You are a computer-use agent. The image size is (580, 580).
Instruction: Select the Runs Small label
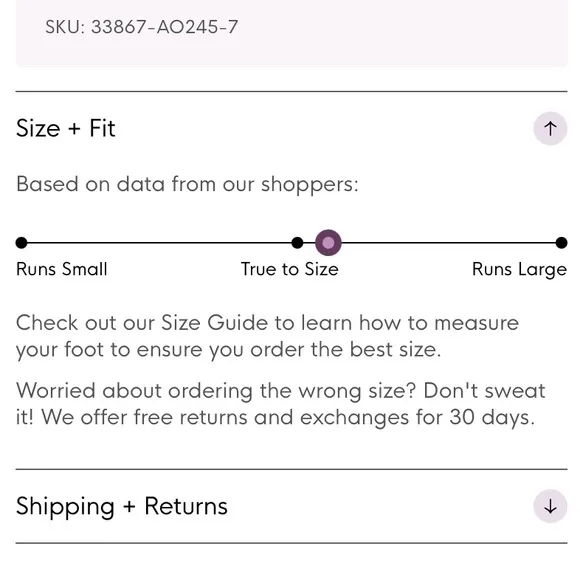click(x=62, y=269)
